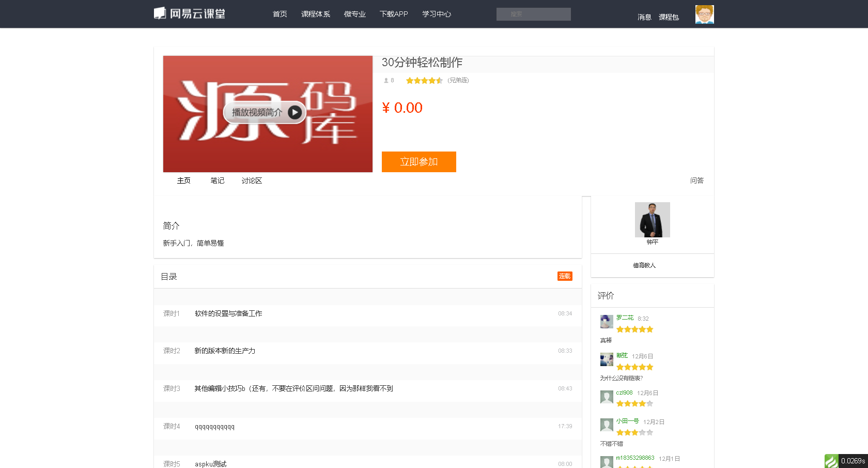Click the orange 连载 tag
Screen dimensions: 868x468
(x=565, y=276)
